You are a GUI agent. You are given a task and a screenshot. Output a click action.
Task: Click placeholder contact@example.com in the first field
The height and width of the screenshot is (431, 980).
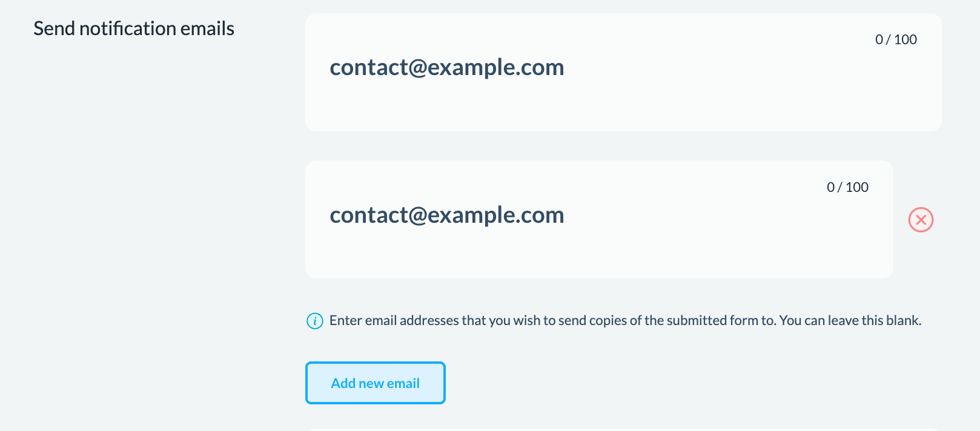click(447, 67)
